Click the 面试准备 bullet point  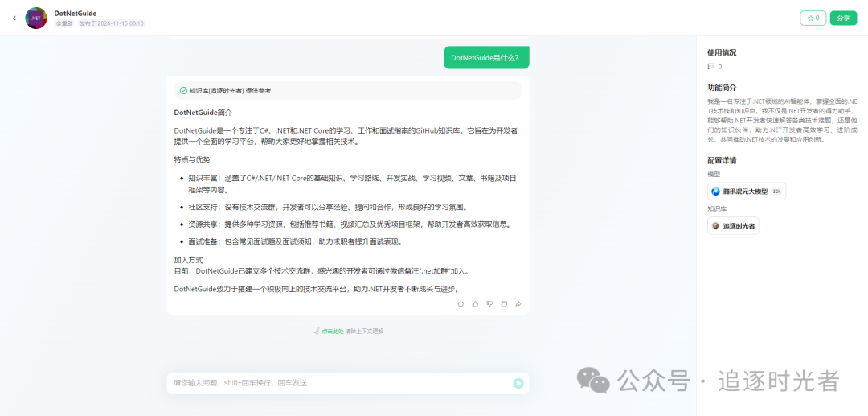pos(295,242)
